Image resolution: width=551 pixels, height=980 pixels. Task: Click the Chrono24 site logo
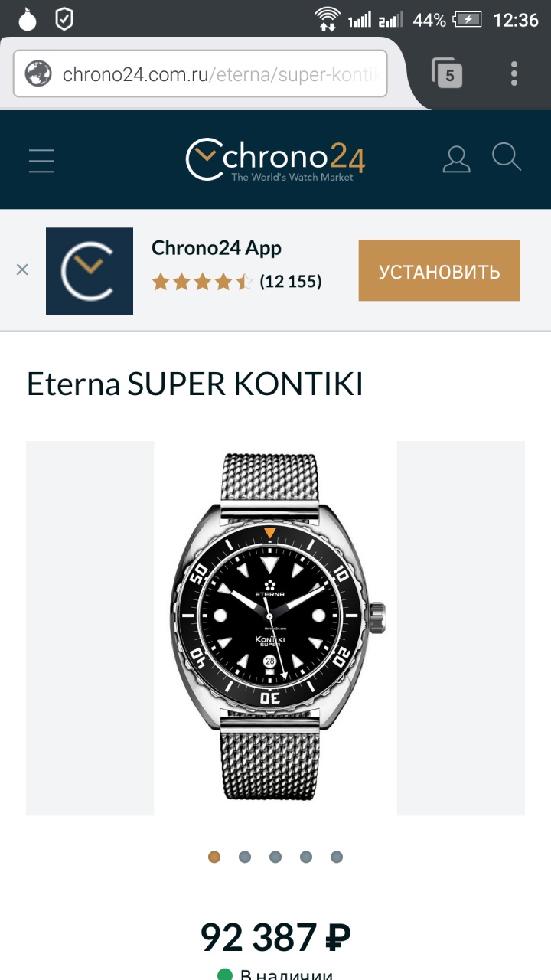[275, 159]
